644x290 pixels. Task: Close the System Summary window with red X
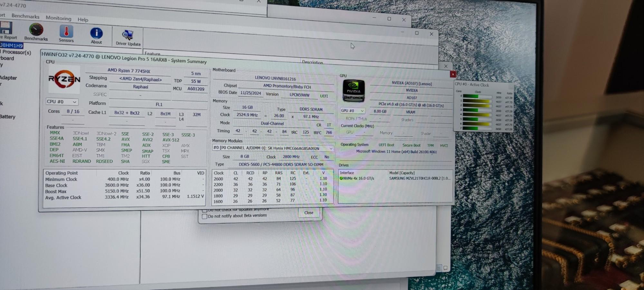(453, 74)
